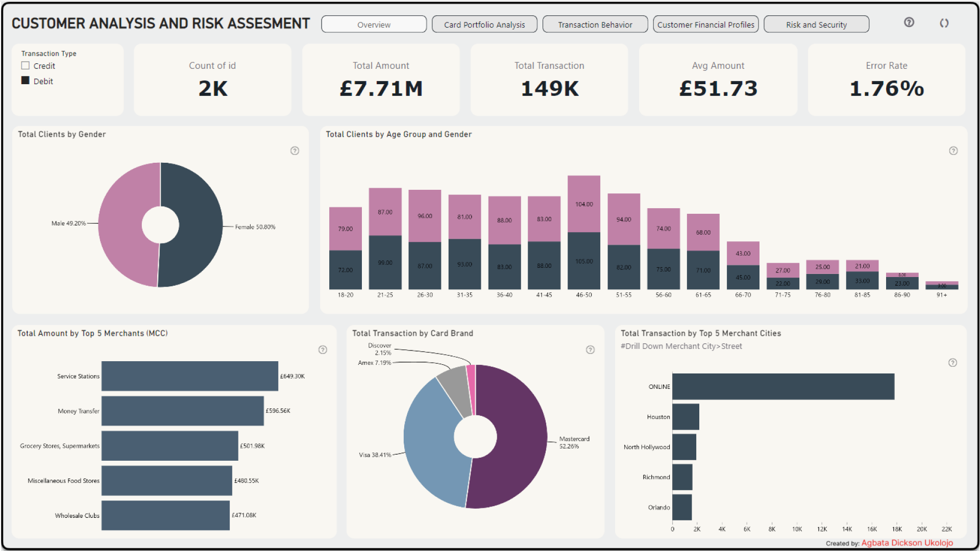Select the Orlando bar in Merchant Cities chart
Viewport: 980px width, 551px height.
(x=682, y=507)
